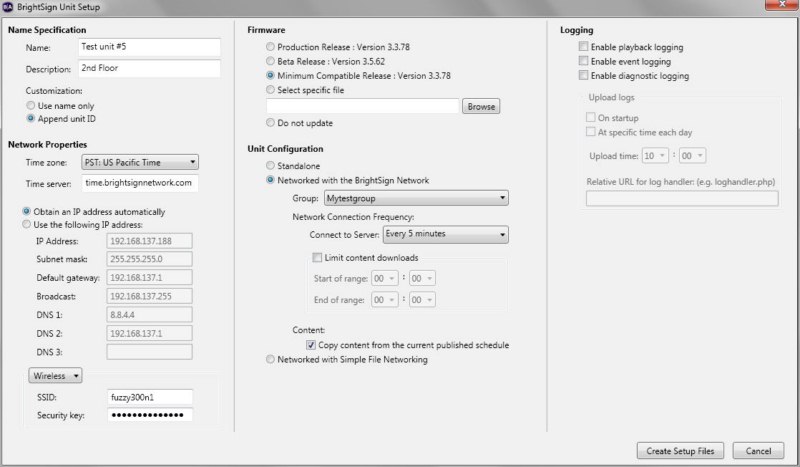Click the Relative URL for log handler field
This screenshot has width=800, height=467.
[x=682, y=199]
